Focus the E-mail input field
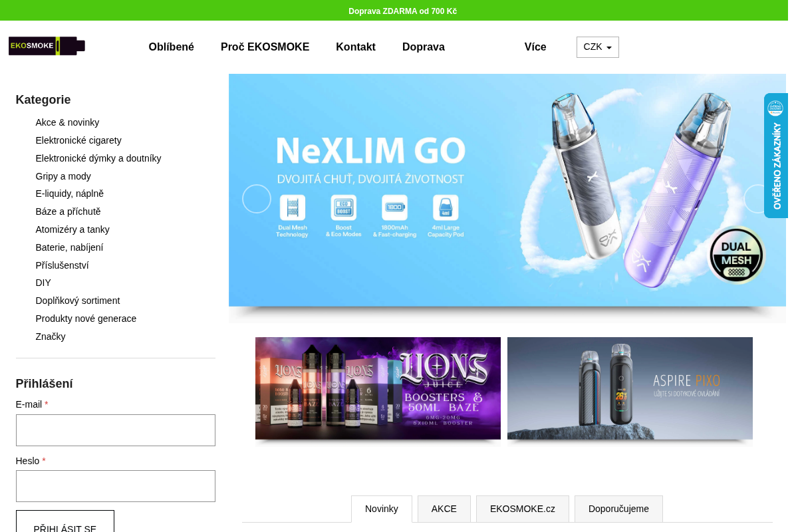The height and width of the screenshot is (532, 798). pos(116,430)
